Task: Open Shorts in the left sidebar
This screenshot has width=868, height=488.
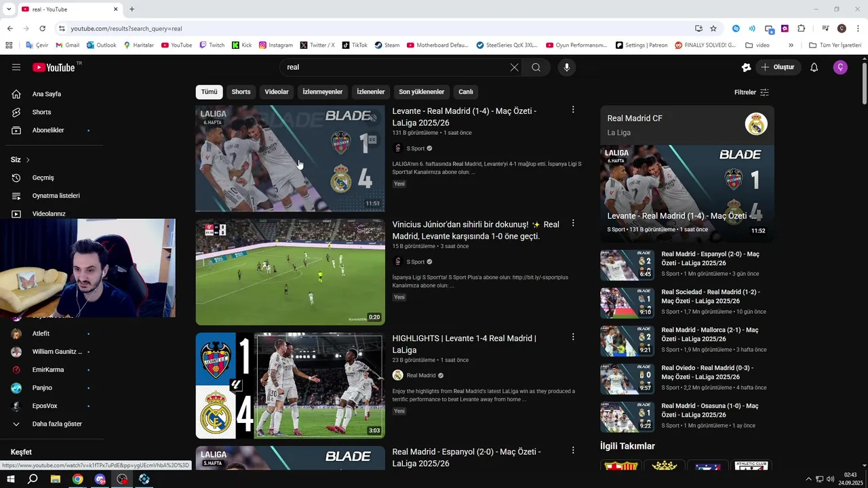Action: pos(41,112)
